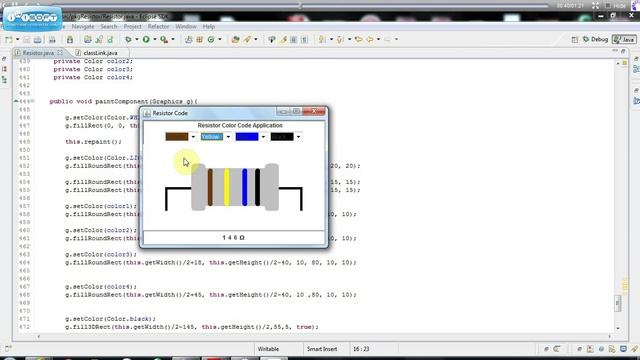640x360 pixels.
Task: Close the Resistor.java tab
Action: point(60,53)
